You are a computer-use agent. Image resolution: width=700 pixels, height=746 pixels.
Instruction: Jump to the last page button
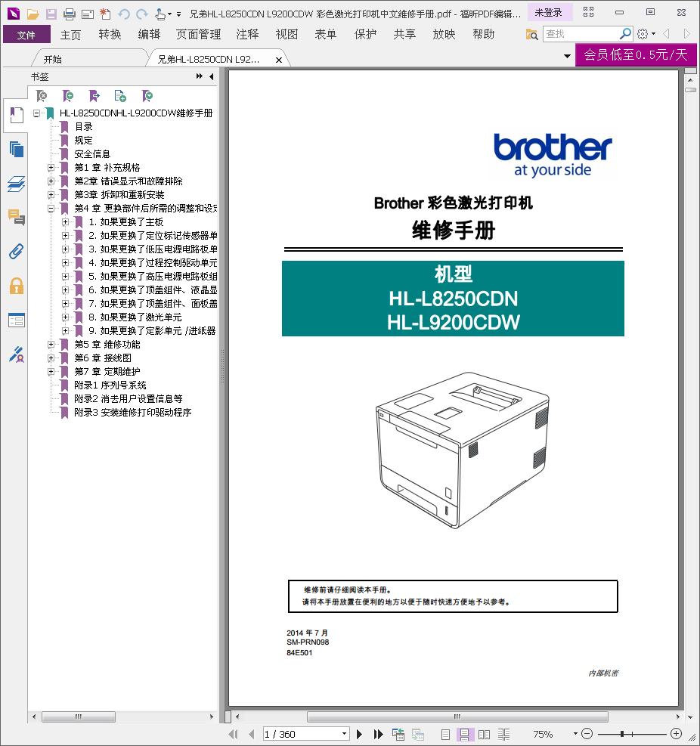378,734
